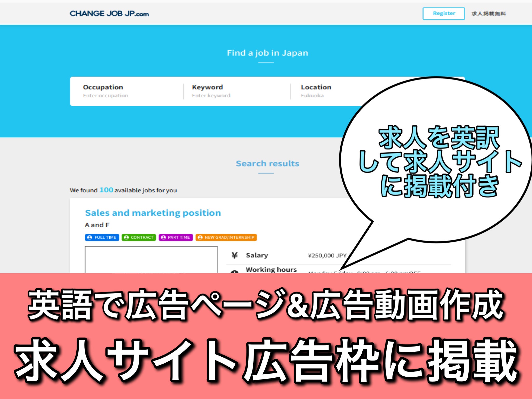
Task: Click into the Keyword search field
Action: coord(211,96)
